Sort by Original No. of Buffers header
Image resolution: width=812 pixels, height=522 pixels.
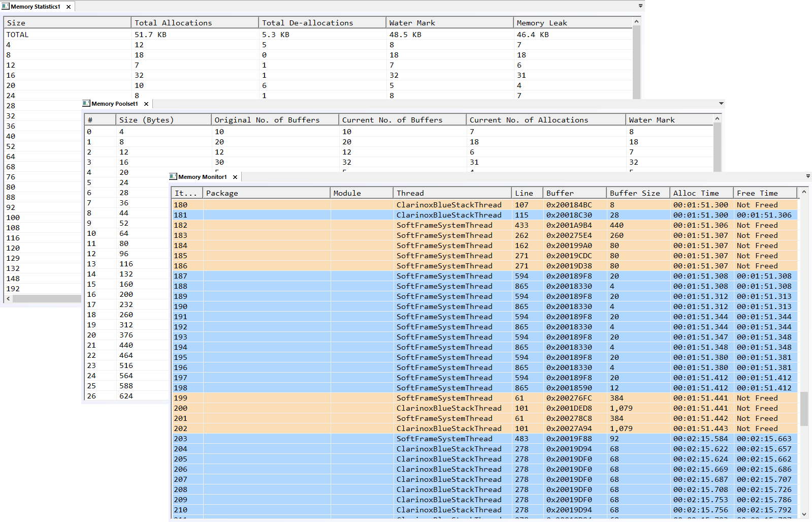275,120
